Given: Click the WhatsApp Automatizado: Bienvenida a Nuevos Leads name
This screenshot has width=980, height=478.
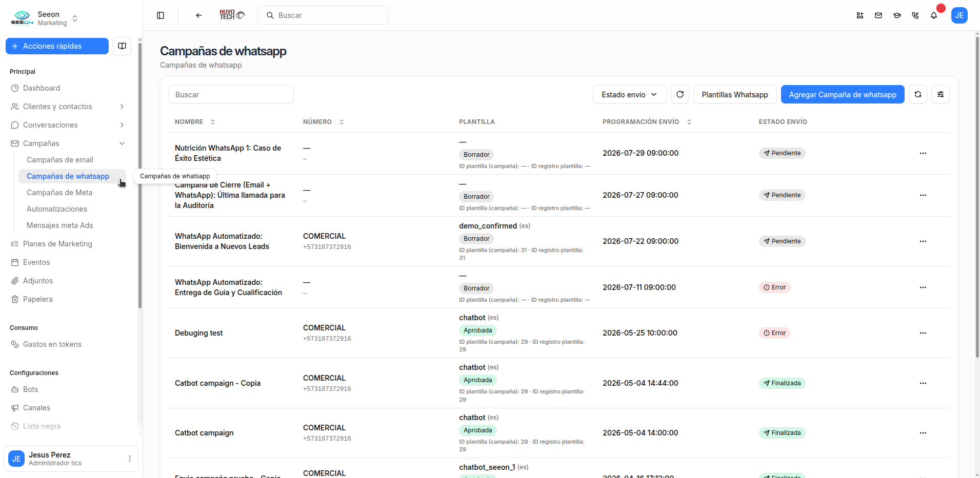Looking at the screenshot, I should (x=222, y=241).
